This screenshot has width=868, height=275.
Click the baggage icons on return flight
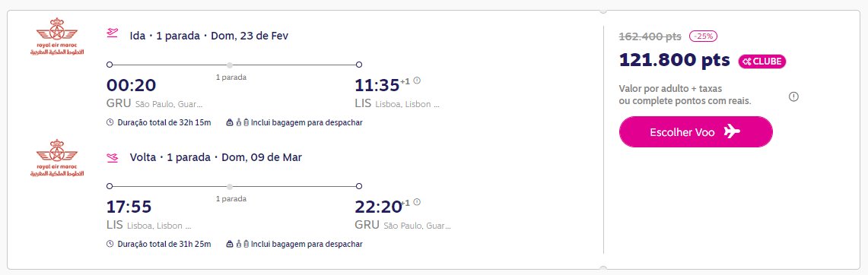coord(238,244)
